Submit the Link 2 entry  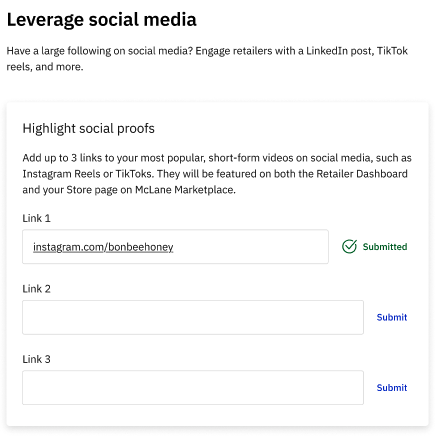[392, 317]
